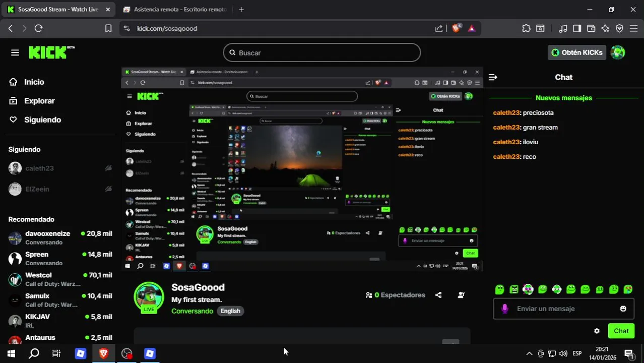The height and width of the screenshot is (363, 644).
Task: Open the browser main menu
Action: pos(633,28)
